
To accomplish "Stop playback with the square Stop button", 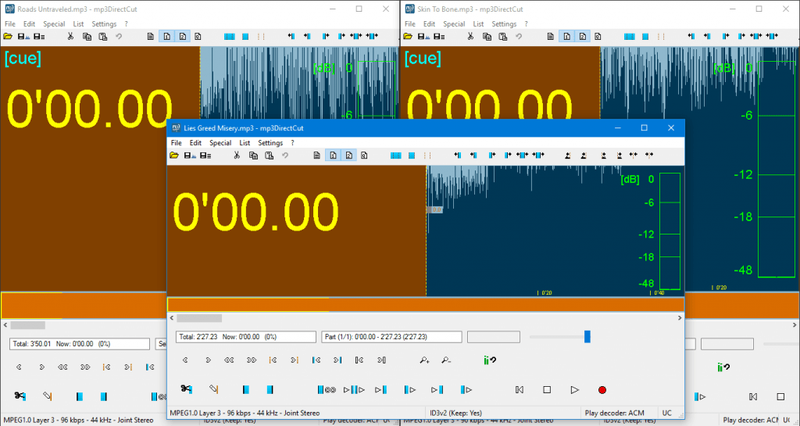I will (547, 390).
